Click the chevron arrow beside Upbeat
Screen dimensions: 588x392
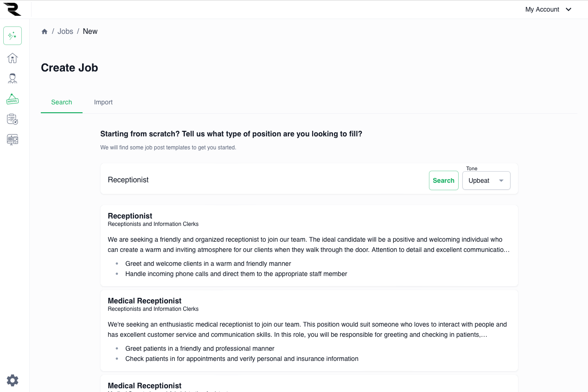[x=501, y=180]
